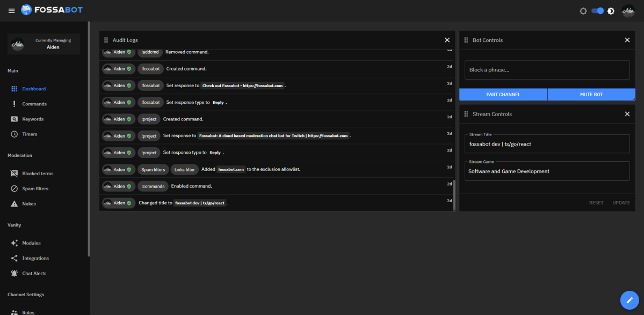The width and height of the screenshot is (644, 315).
Task: Open the Currently Managing Aiden account switcher
Action: pyautogui.click(x=43, y=44)
